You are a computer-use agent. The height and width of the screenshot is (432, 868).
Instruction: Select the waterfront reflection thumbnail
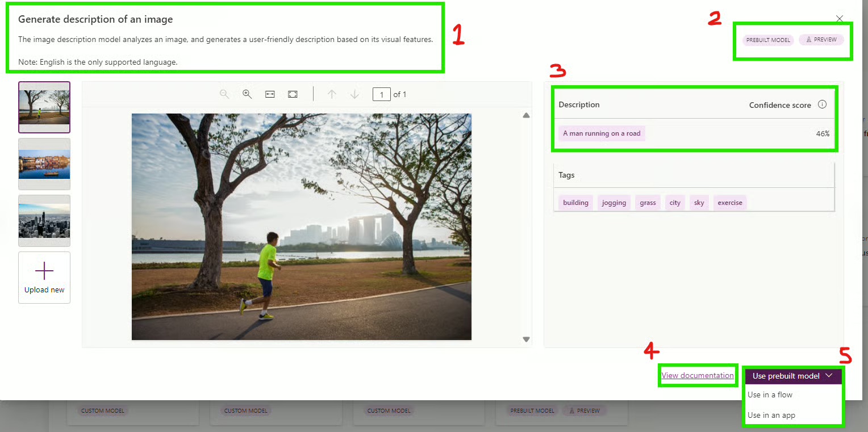coord(44,164)
